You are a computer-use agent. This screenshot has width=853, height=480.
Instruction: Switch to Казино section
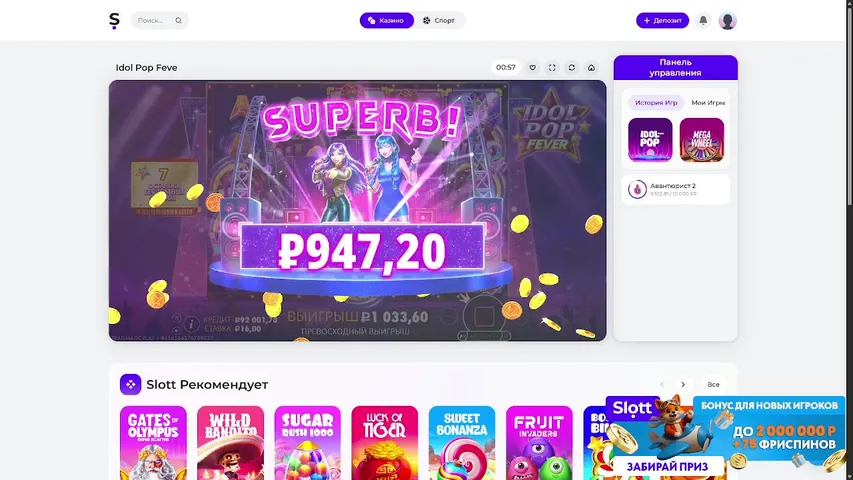click(386, 21)
